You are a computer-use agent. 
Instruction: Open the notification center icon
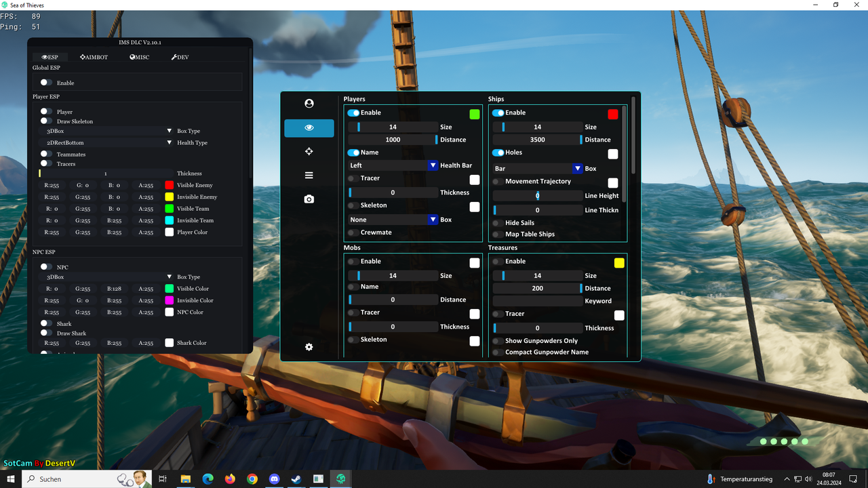853,479
